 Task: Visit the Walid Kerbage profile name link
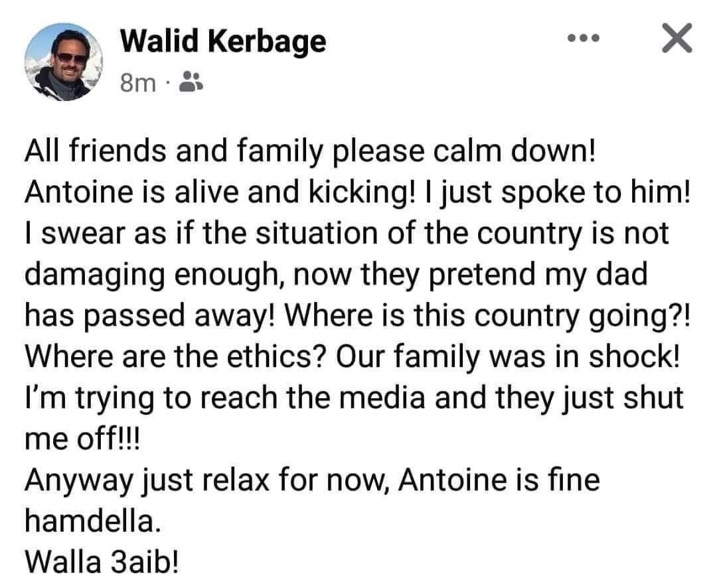click(223, 42)
